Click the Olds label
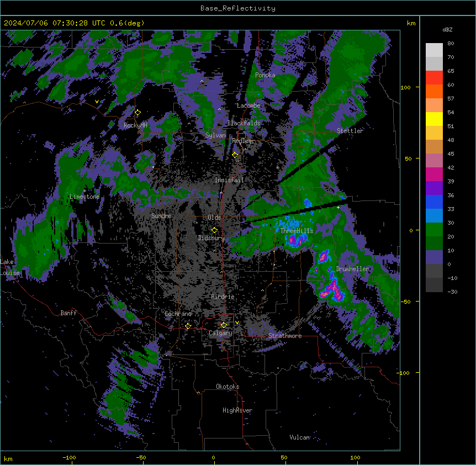476x465 pixels. (214, 218)
